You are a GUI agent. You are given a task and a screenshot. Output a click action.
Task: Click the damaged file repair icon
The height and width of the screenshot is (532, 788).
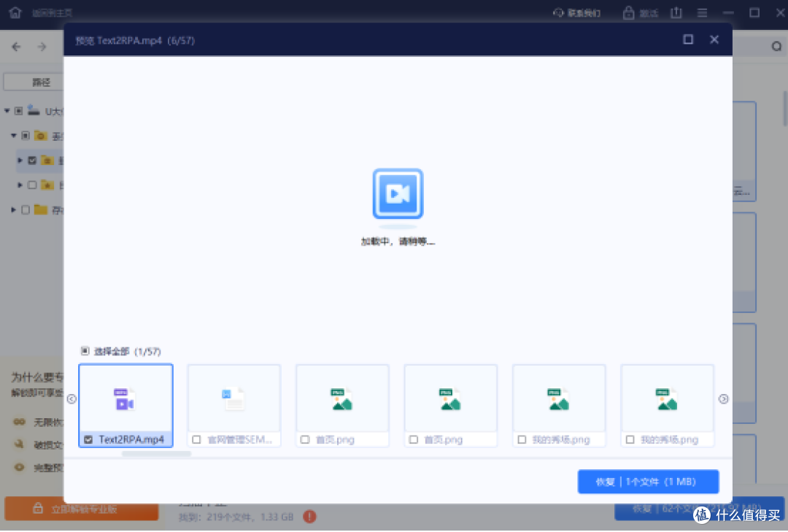point(19,444)
